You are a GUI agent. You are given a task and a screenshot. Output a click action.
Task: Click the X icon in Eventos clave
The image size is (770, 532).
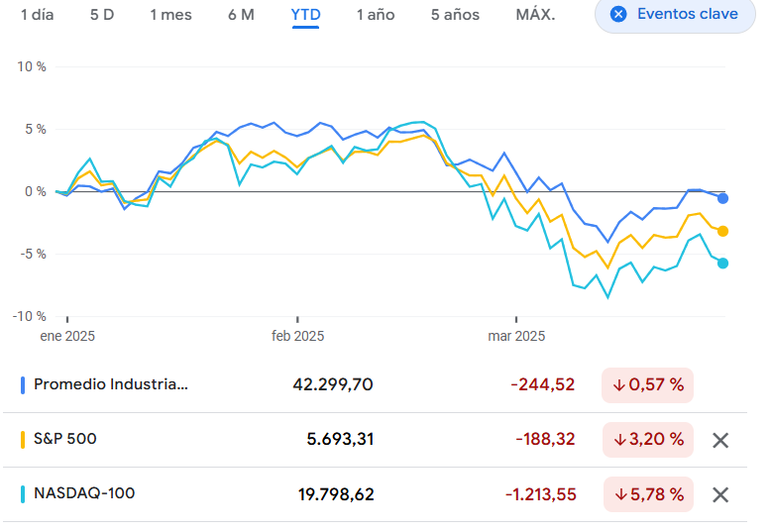pos(618,14)
